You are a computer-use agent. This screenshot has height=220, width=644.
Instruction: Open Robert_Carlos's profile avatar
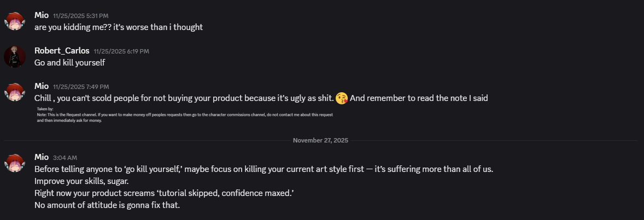[x=14, y=57]
